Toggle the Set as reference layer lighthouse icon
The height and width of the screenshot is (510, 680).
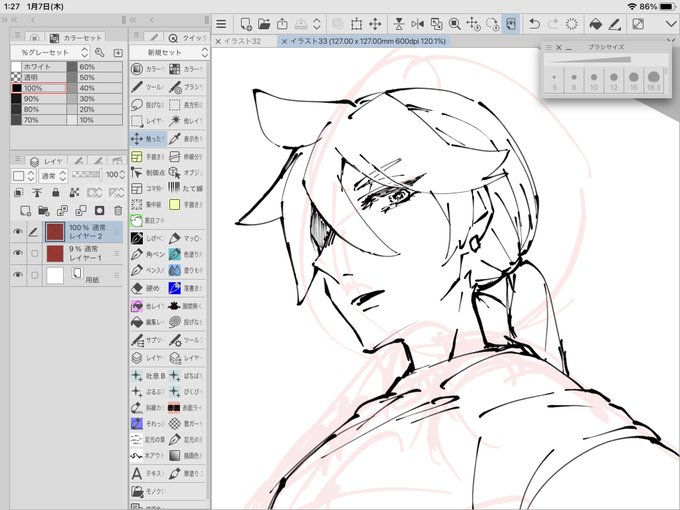[x=37, y=193]
